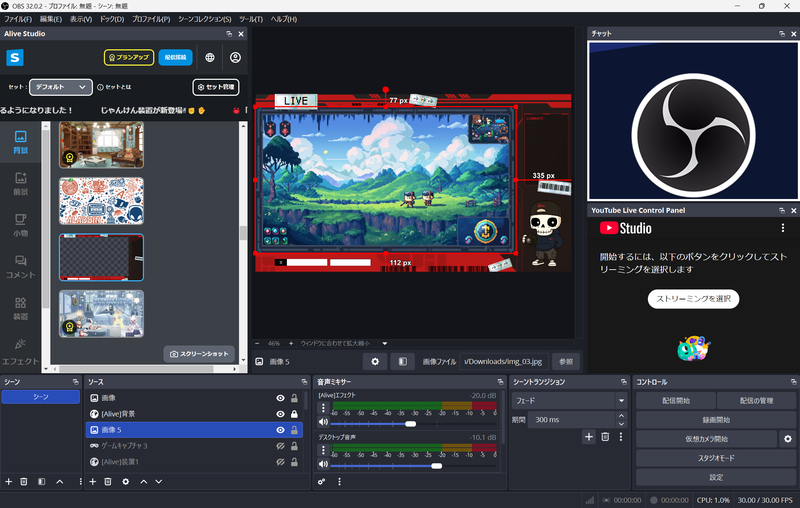Select the エフェクト category in the sidebar
800x508 pixels.
(20, 352)
